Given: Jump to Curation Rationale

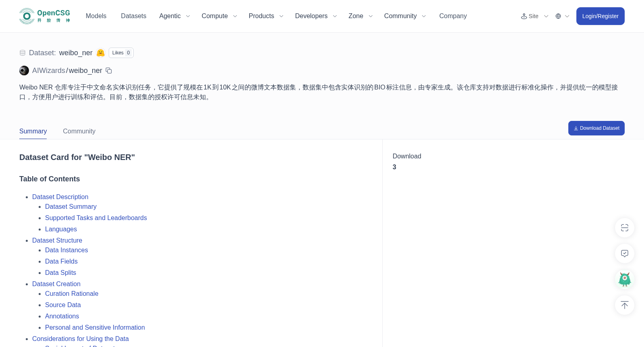Looking at the screenshot, I should tap(72, 293).
